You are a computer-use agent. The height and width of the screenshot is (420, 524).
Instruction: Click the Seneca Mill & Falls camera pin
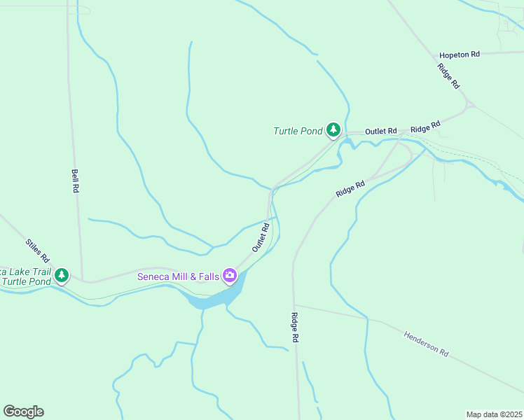[230, 276]
